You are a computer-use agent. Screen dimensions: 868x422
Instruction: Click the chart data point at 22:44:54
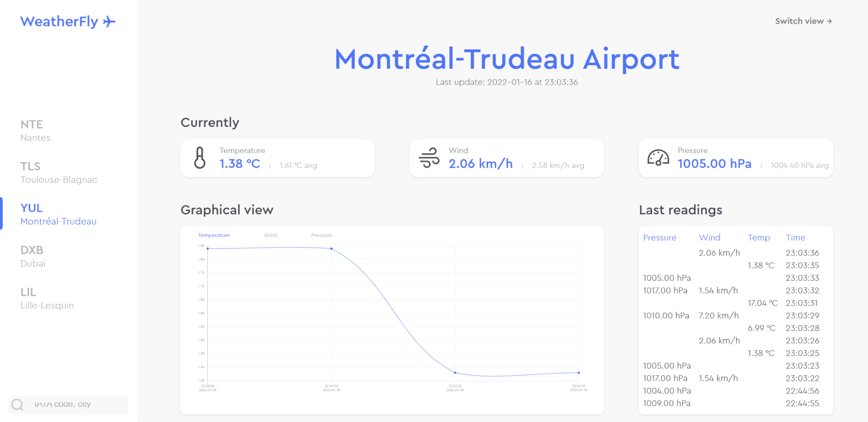[x=331, y=249]
